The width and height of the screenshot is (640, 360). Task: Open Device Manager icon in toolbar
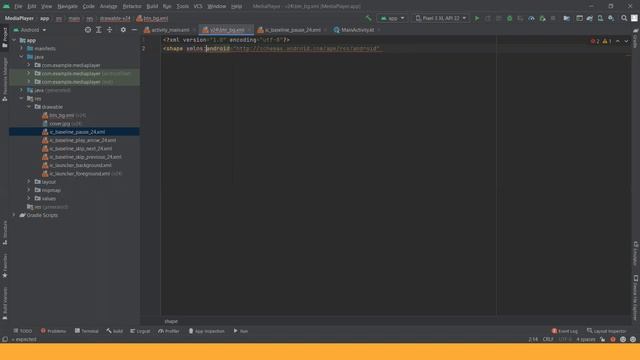pyautogui.click(x=600, y=18)
